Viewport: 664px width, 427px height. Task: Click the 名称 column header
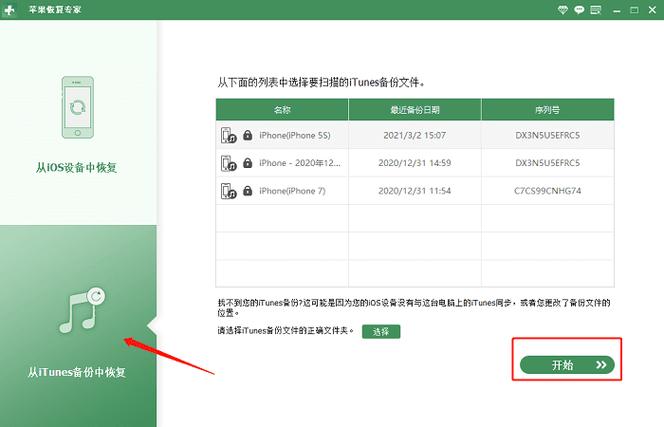click(x=282, y=110)
